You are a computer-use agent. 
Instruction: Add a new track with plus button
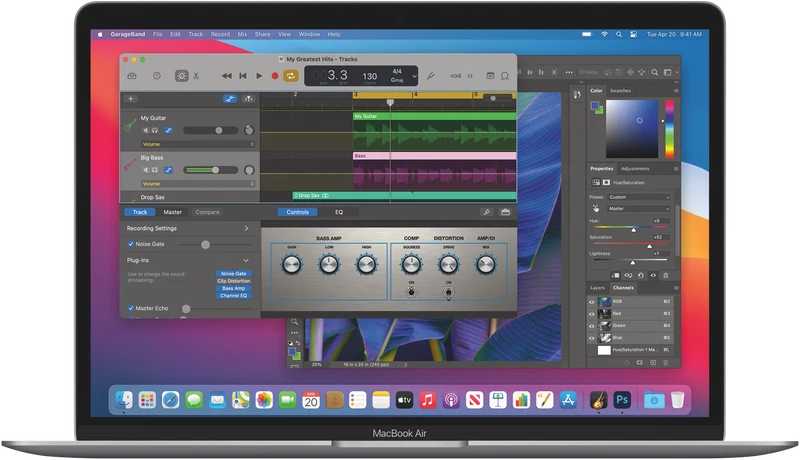[x=131, y=99]
